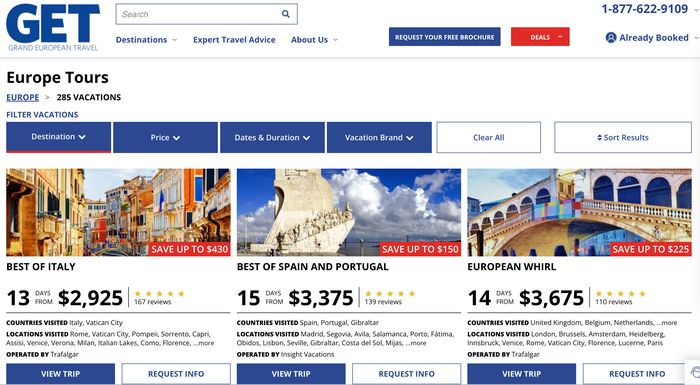This screenshot has height=385, width=700.
Task: Click View Trip for European Whirl
Action: pos(521,374)
